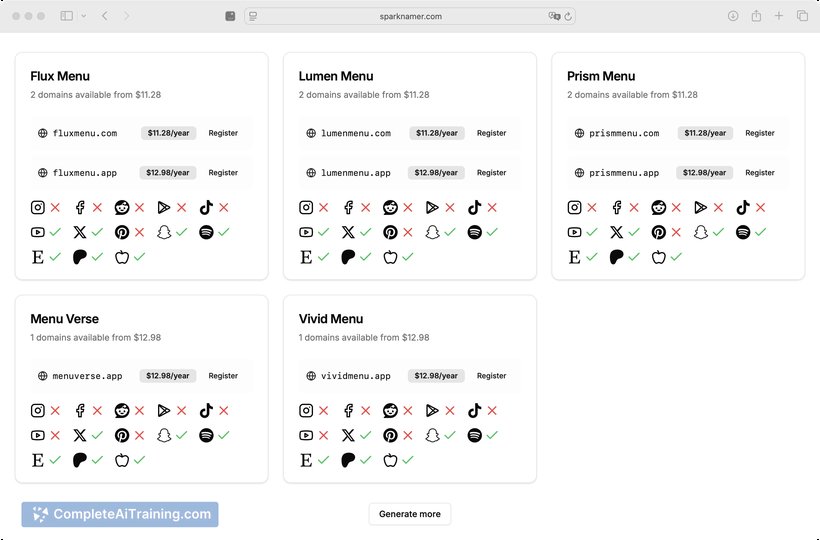Image resolution: width=820 pixels, height=540 pixels.
Task: Register menuverse.app domain
Action: coord(223,376)
